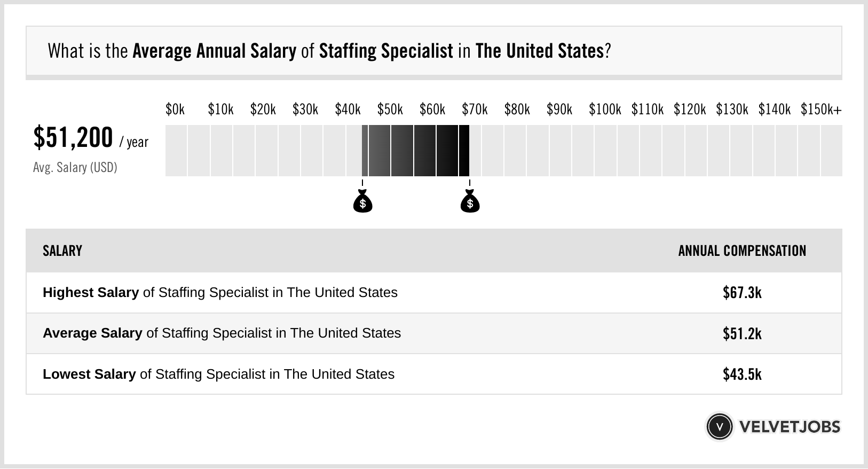This screenshot has height=469, width=868.
Task: Click the $67.3k compensation value
Action: click(742, 293)
